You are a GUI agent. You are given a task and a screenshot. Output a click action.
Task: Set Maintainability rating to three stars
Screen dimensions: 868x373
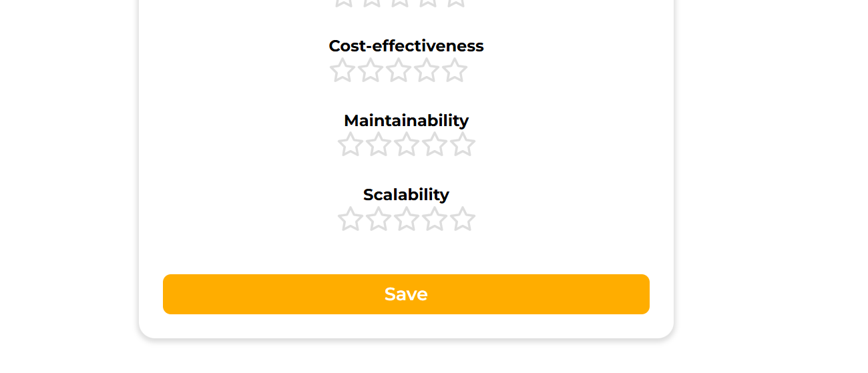406,144
